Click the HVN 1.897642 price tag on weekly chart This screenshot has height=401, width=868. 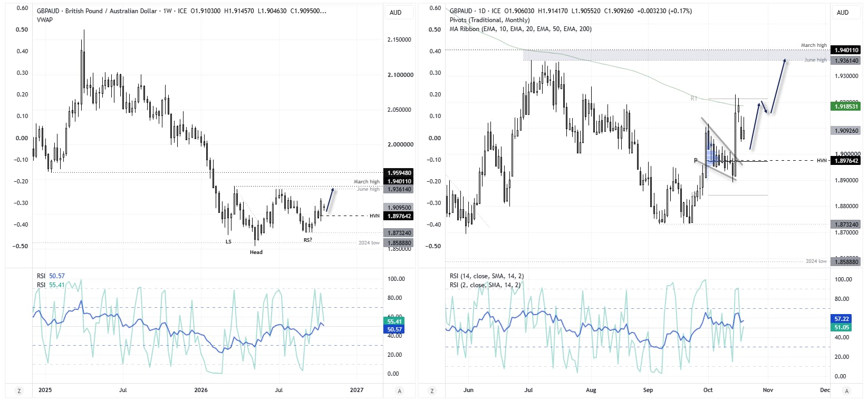tap(399, 216)
